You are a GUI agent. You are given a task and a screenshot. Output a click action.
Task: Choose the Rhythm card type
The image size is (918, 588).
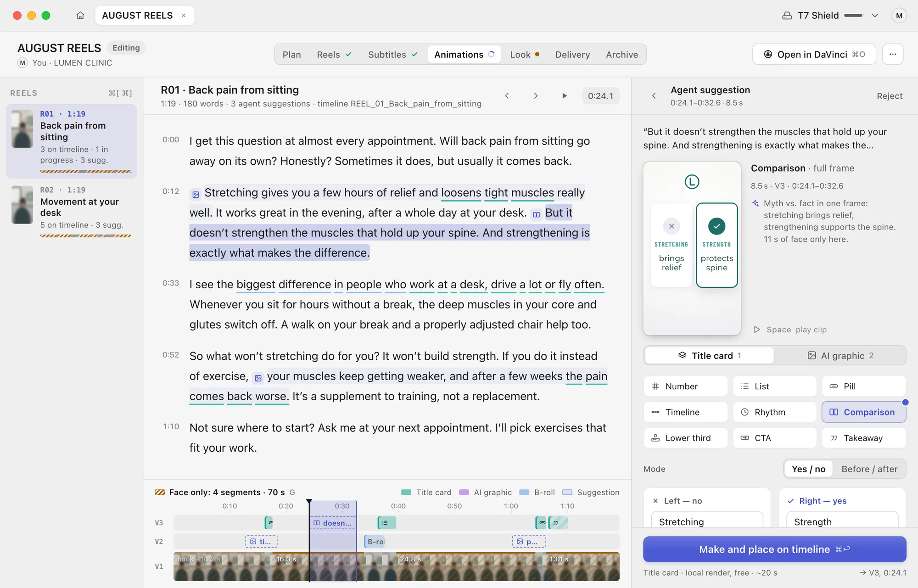pos(774,412)
